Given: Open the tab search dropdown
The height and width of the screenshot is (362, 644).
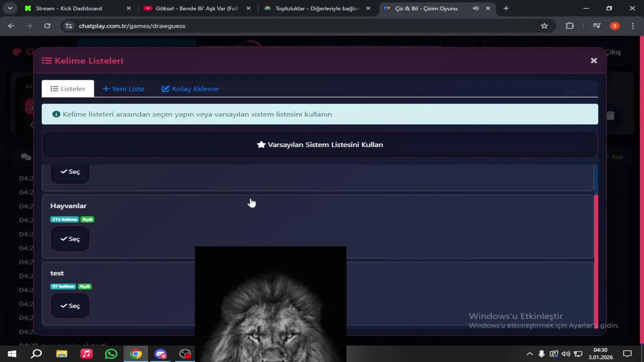Looking at the screenshot, I should coord(10,8).
